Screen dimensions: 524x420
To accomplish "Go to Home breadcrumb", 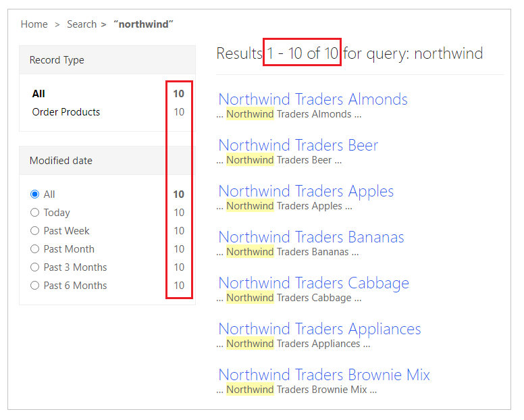I will pos(34,24).
